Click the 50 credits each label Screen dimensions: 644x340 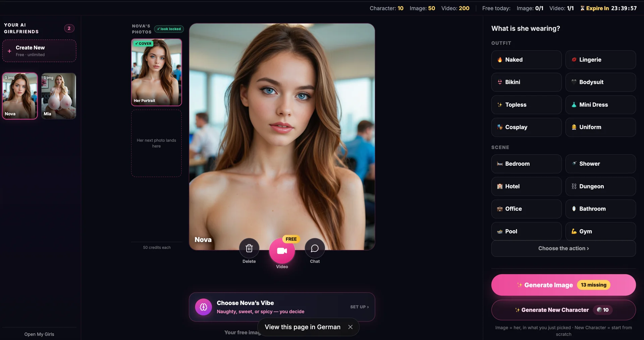(x=157, y=247)
